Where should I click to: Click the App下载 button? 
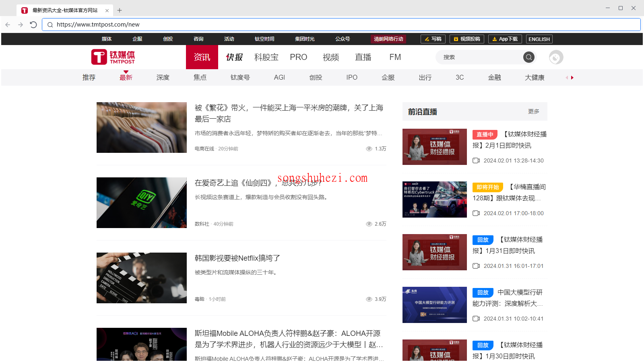505,39
